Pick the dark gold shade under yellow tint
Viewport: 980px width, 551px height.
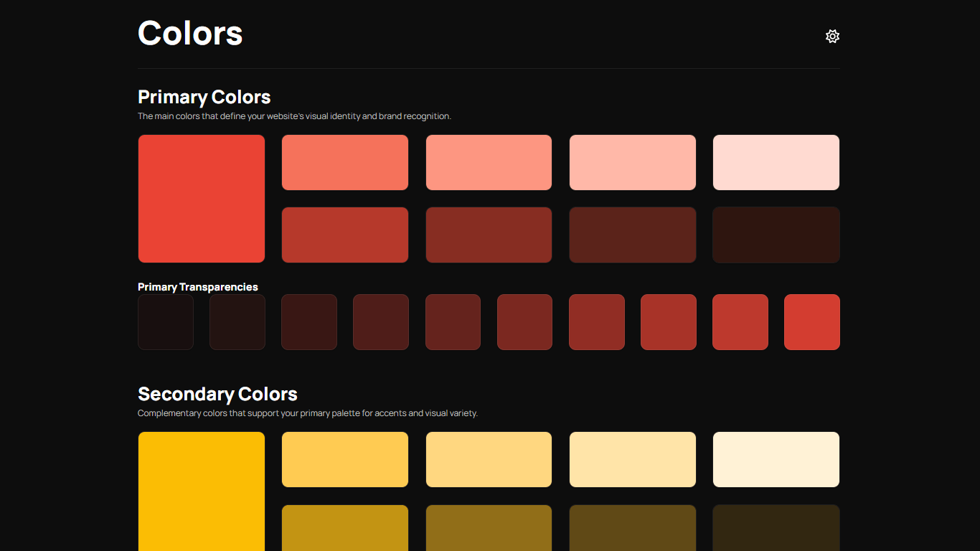point(345,528)
